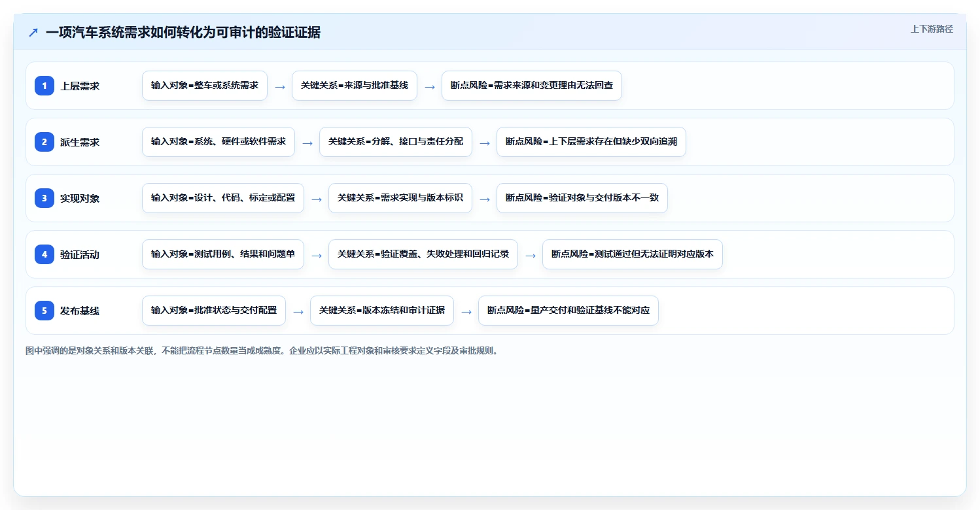Click the step number 1 badge
This screenshot has width=980, height=510.
point(44,86)
